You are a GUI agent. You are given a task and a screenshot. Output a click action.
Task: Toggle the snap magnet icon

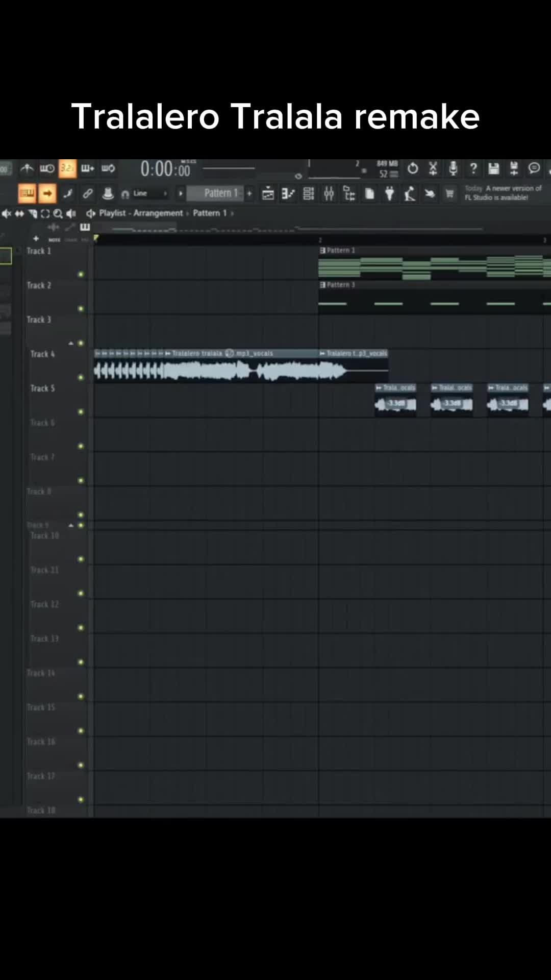coord(125,194)
